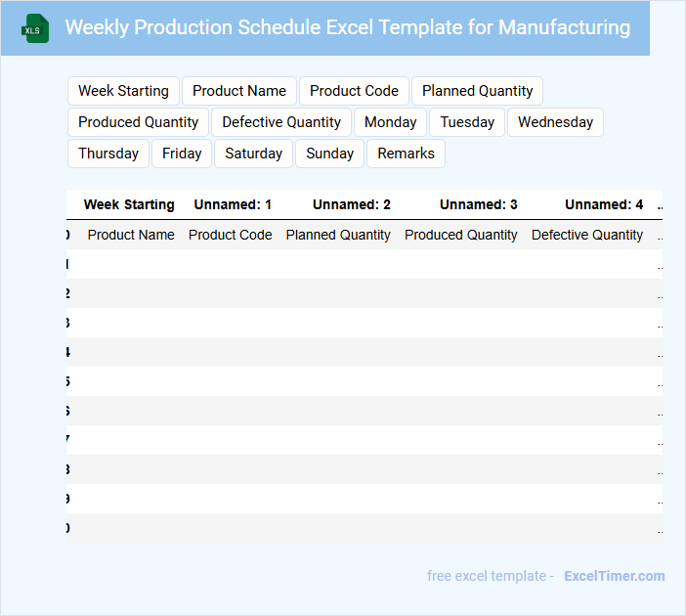Screen dimensions: 686x616
Task: Click the Weekly Production Schedule title
Action: pos(347,27)
